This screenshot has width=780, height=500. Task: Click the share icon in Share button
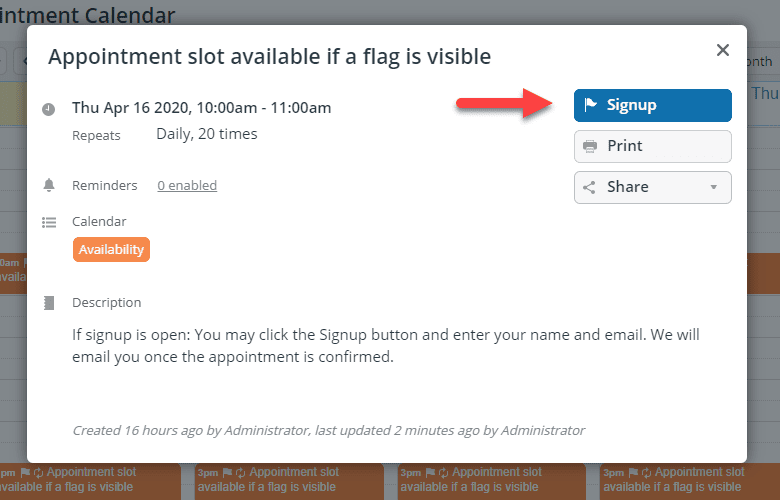click(x=590, y=187)
